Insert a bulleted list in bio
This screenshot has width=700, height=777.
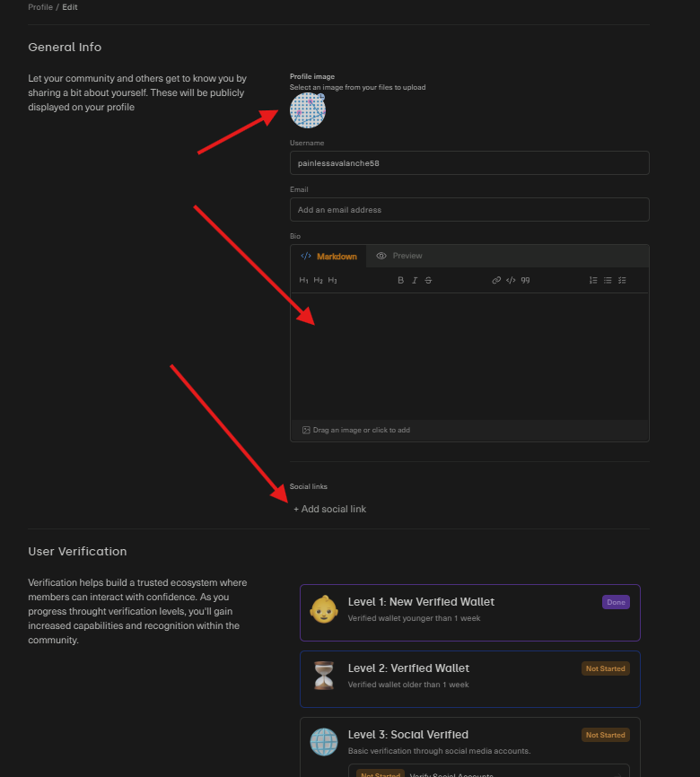point(608,281)
